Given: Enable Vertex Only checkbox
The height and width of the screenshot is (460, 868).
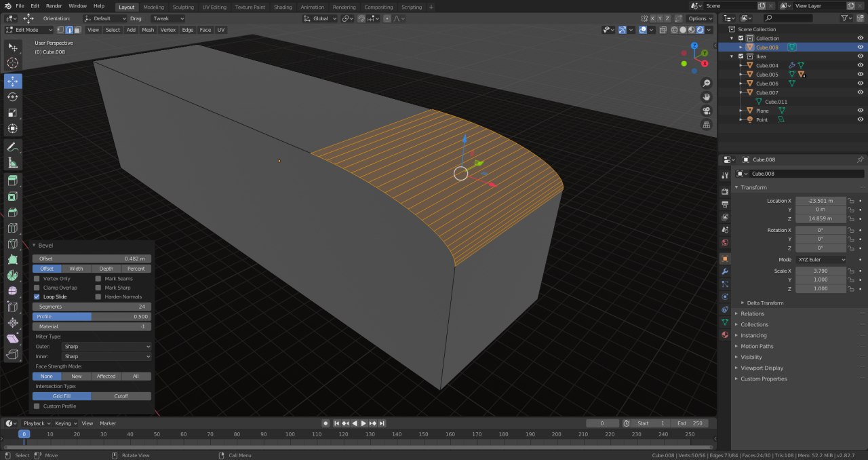Looking at the screenshot, I should point(37,279).
